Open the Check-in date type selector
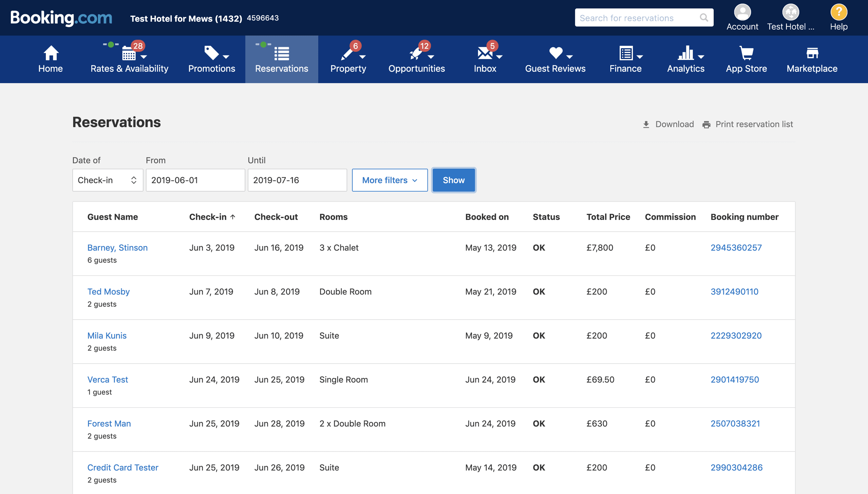 [x=108, y=180]
